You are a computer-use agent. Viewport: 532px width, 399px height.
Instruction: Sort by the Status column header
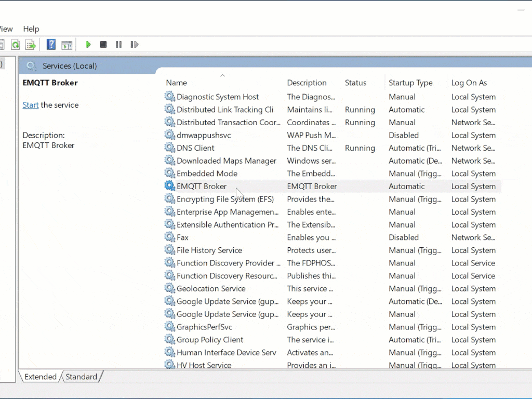coord(355,83)
